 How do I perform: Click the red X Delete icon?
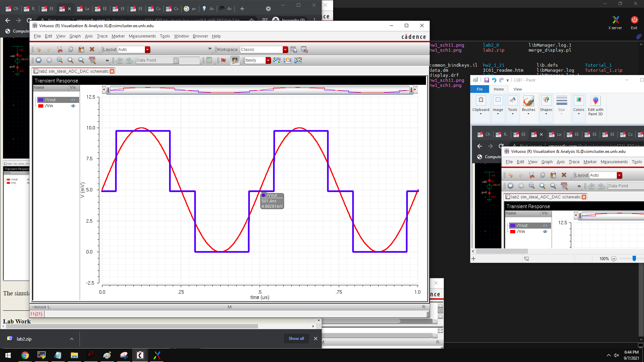pyautogui.click(x=92, y=50)
